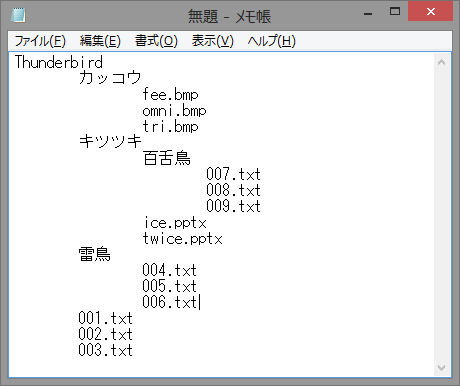Open the 編集(E) menu

pyautogui.click(x=100, y=41)
